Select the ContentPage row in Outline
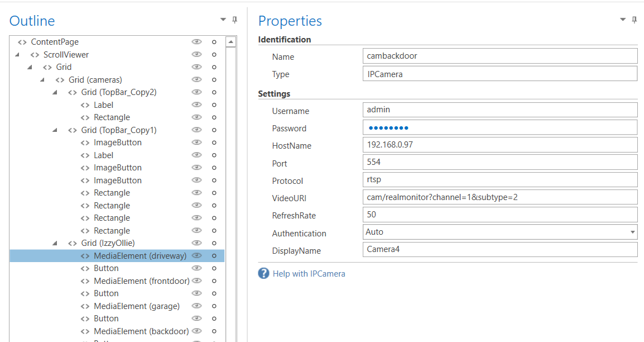This screenshot has width=644, height=342. (x=117, y=42)
